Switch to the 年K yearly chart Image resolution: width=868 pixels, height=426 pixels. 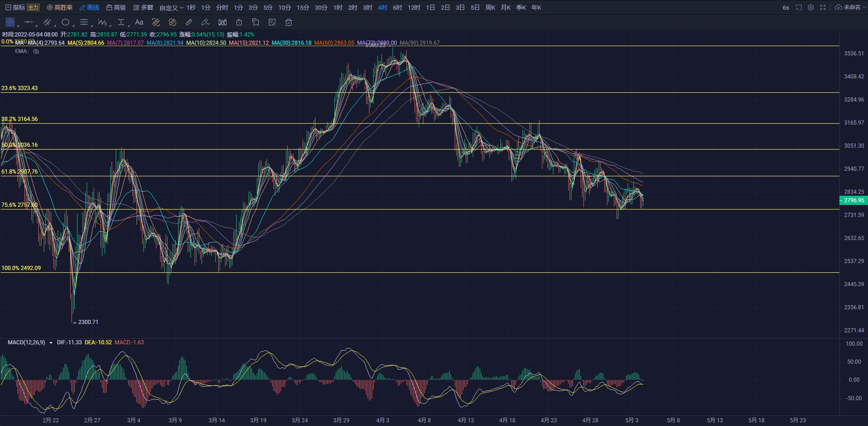536,7
